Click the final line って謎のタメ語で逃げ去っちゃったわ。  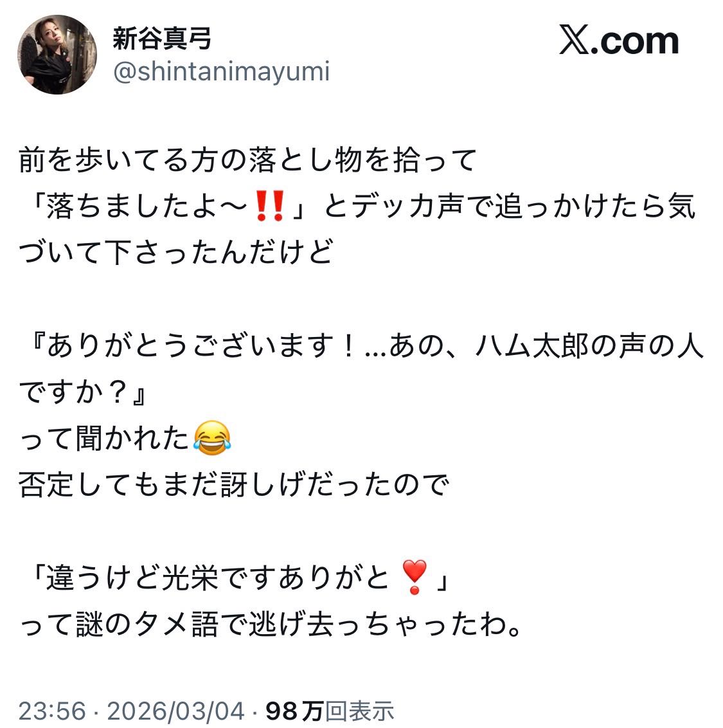270,624
